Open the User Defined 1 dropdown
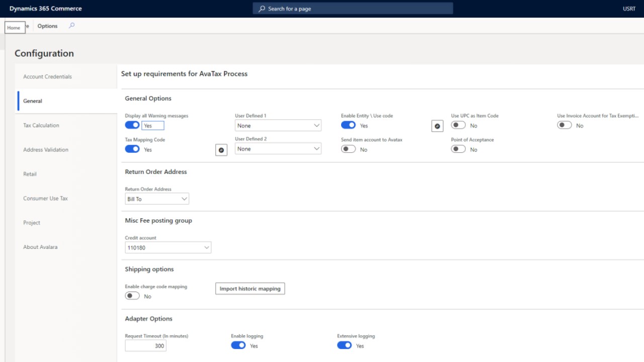The image size is (644, 362). tap(278, 125)
